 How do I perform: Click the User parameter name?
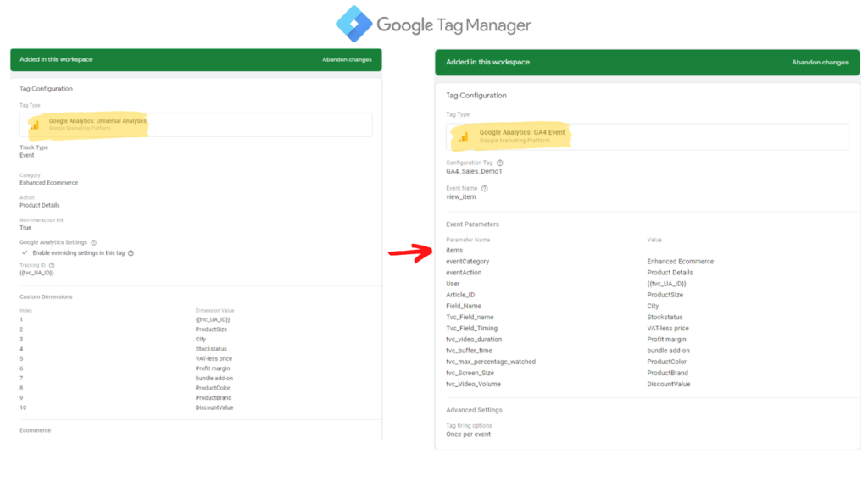[453, 284]
